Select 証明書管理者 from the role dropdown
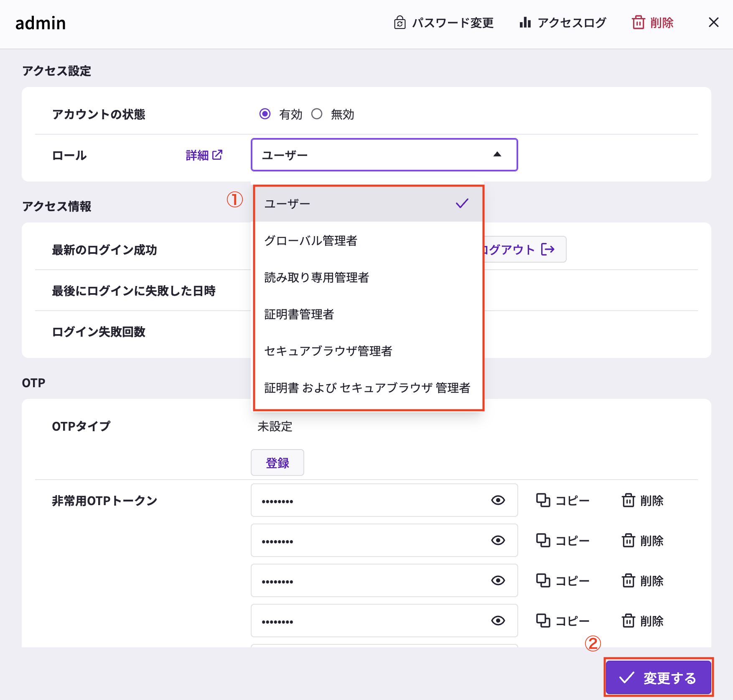733x700 pixels. click(x=300, y=314)
